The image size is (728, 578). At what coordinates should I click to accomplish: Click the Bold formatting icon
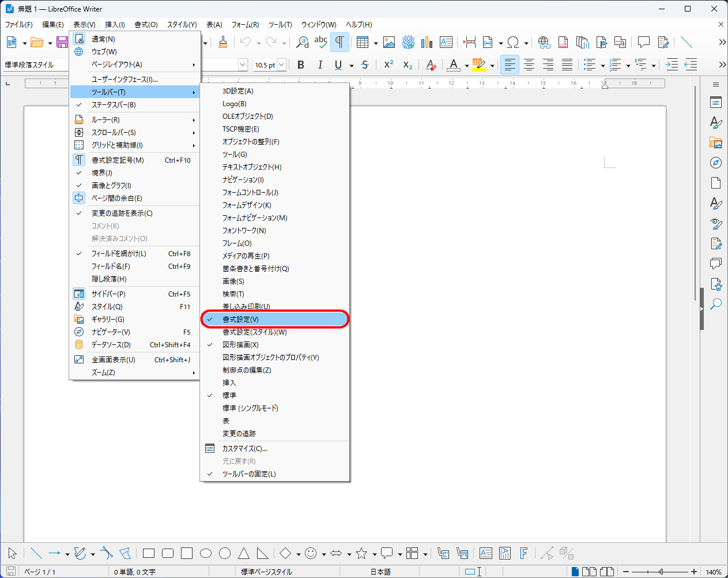tap(300, 65)
